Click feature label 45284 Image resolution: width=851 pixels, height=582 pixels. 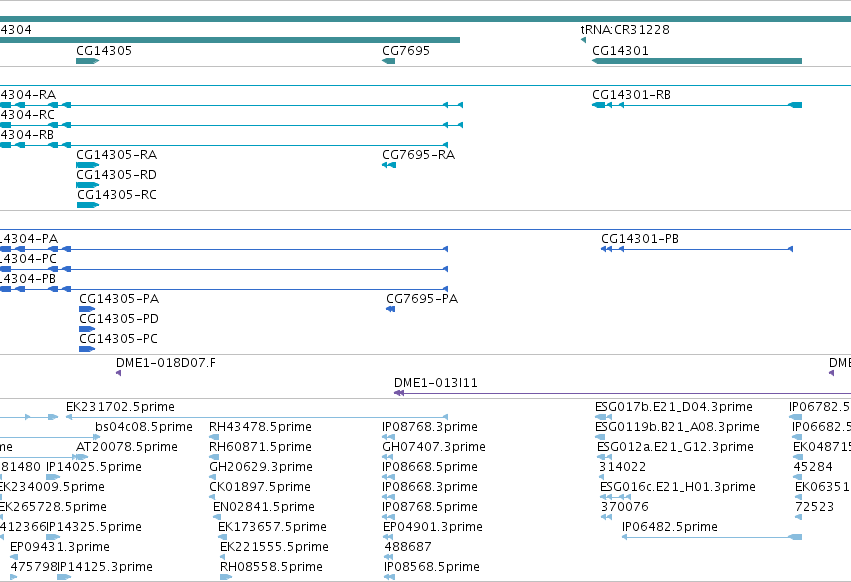click(x=812, y=467)
